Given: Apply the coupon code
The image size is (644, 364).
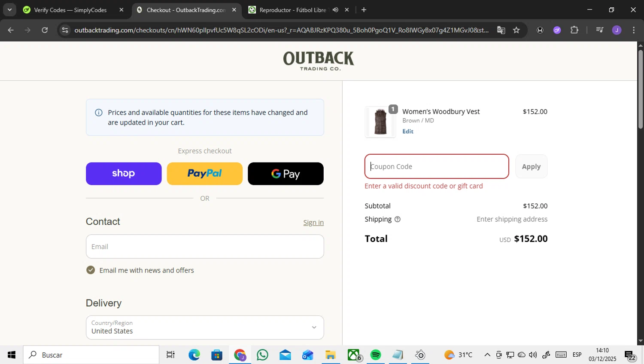Looking at the screenshot, I should [531, 166].
